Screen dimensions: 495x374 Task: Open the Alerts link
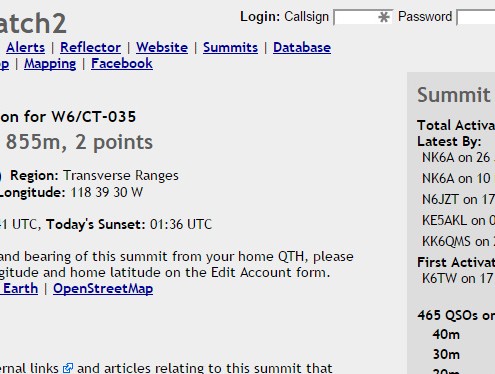click(x=25, y=47)
